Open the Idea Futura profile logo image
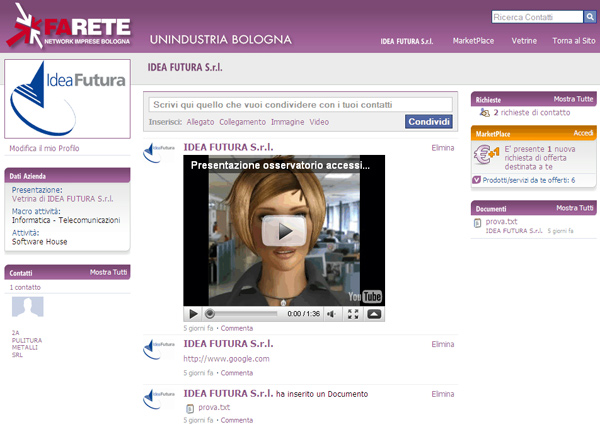This screenshot has width=600, height=427. (67, 99)
